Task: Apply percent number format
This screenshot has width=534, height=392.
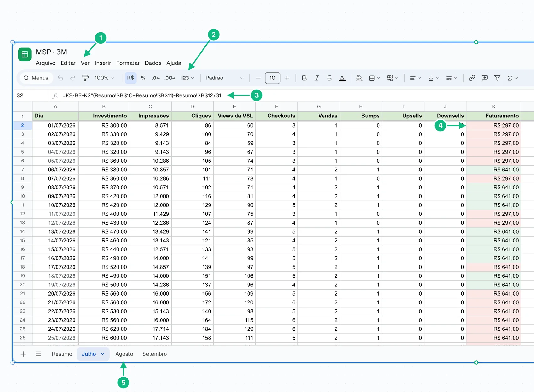Action: pyautogui.click(x=143, y=78)
